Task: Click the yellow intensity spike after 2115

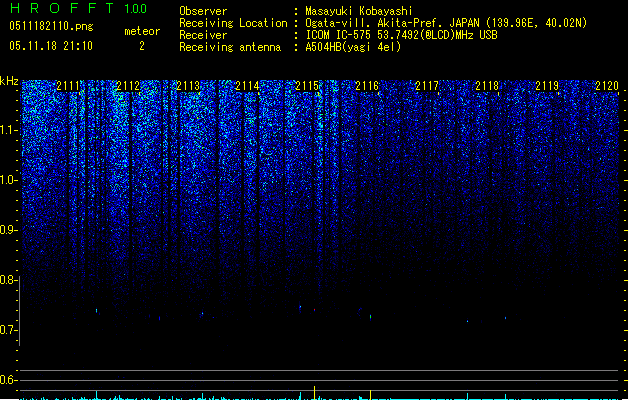Action: (314, 392)
